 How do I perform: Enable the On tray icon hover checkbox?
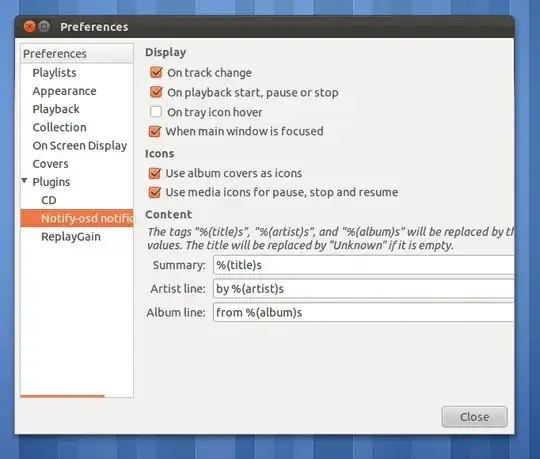pos(156,112)
